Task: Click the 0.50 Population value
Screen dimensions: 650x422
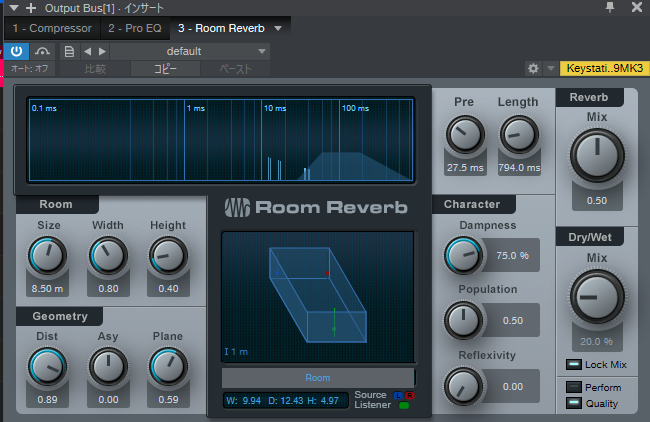Action: click(512, 320)
